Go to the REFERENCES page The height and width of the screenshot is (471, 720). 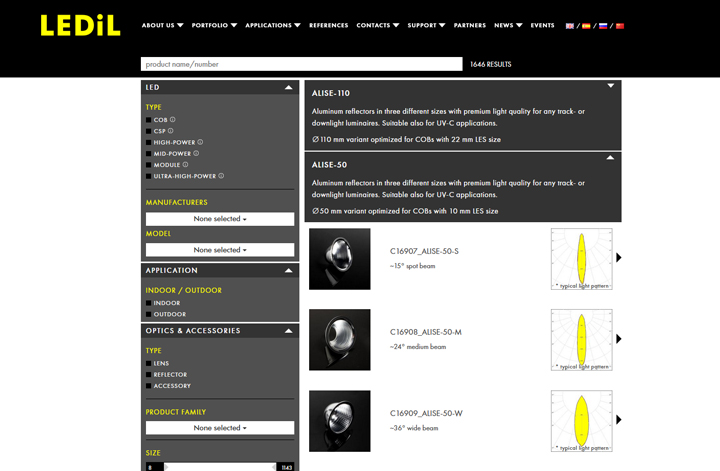click(x=328, y=25)
